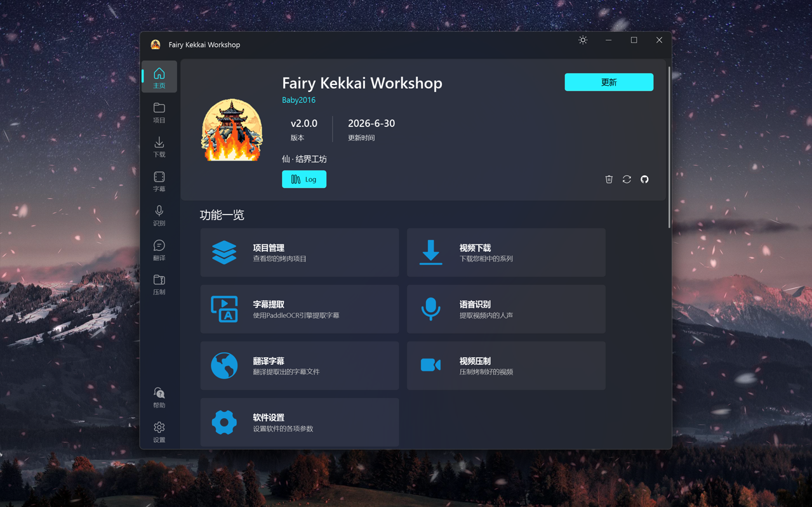Image resolution: width=812 pixels, height=507 pixels.
Task: Open the 视频下载 video download card
Action: (506, 253)
